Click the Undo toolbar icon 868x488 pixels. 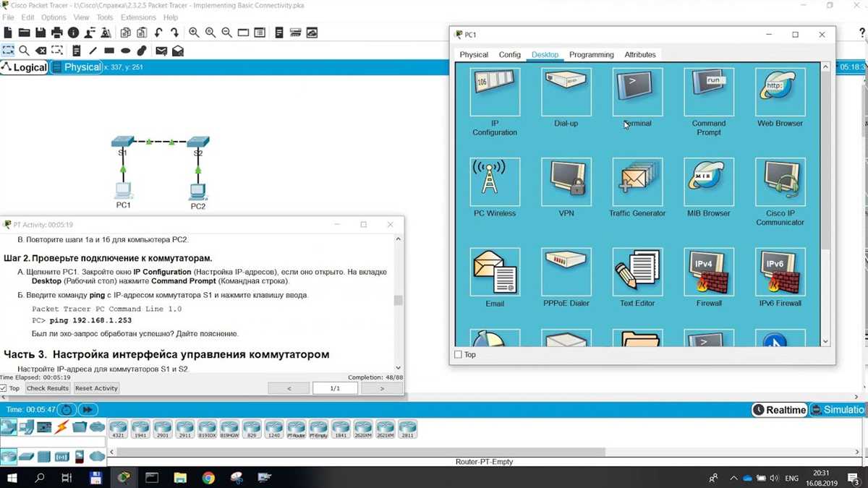(x=158, y=33)
